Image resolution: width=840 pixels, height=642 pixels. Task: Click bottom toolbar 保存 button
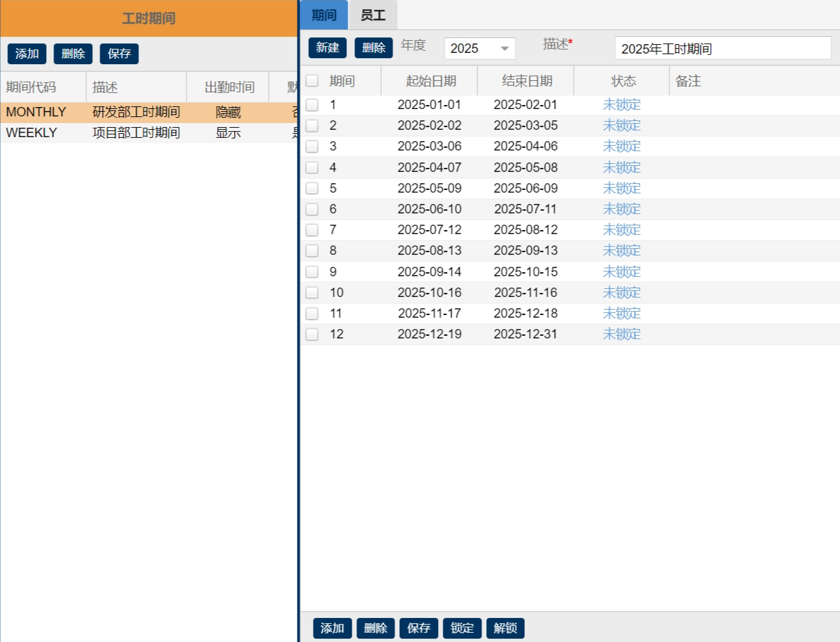[x=419, y=628]
